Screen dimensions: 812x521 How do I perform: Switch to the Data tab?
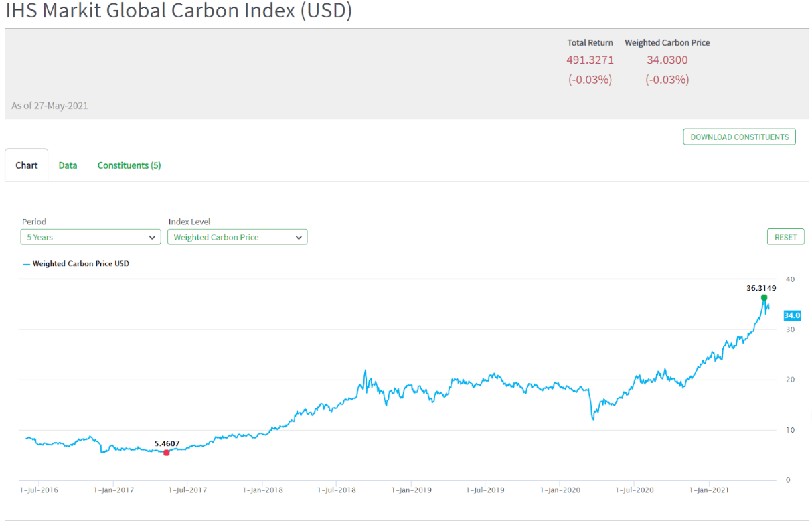click(68, 165)
